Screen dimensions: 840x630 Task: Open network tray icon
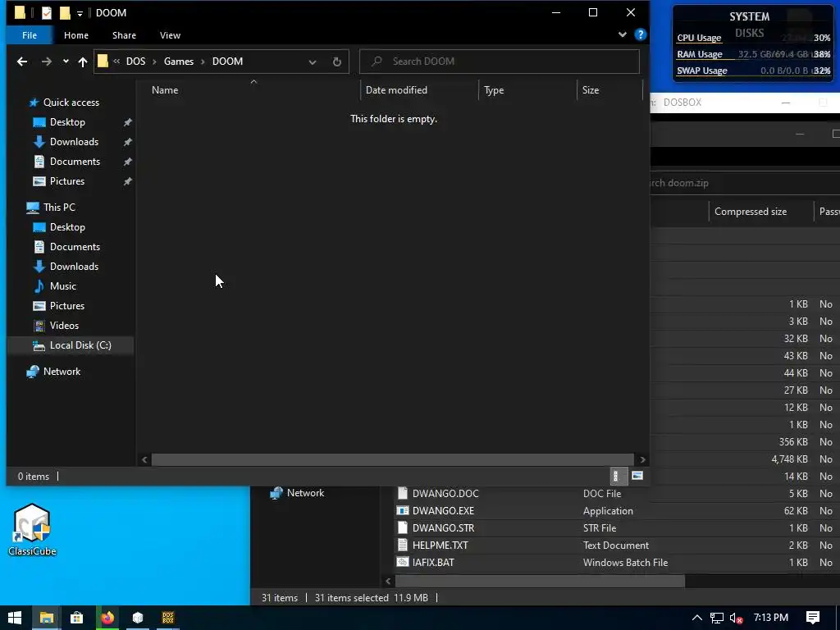pos(716,619)
